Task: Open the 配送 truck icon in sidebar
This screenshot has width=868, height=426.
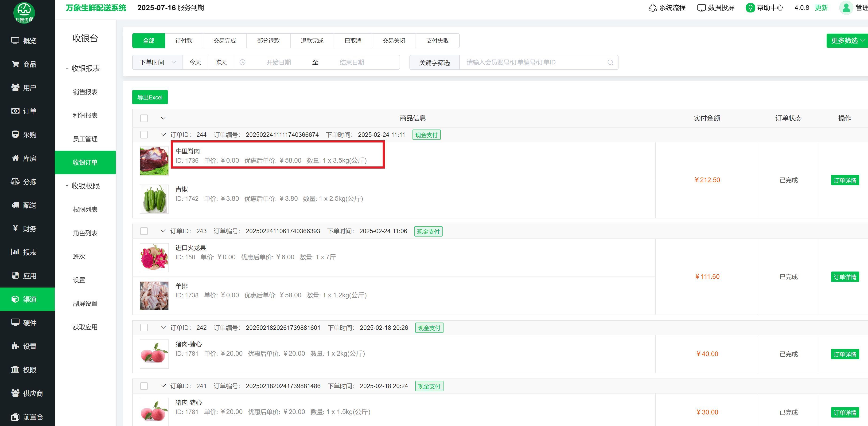Action: [x=16, y=205]
